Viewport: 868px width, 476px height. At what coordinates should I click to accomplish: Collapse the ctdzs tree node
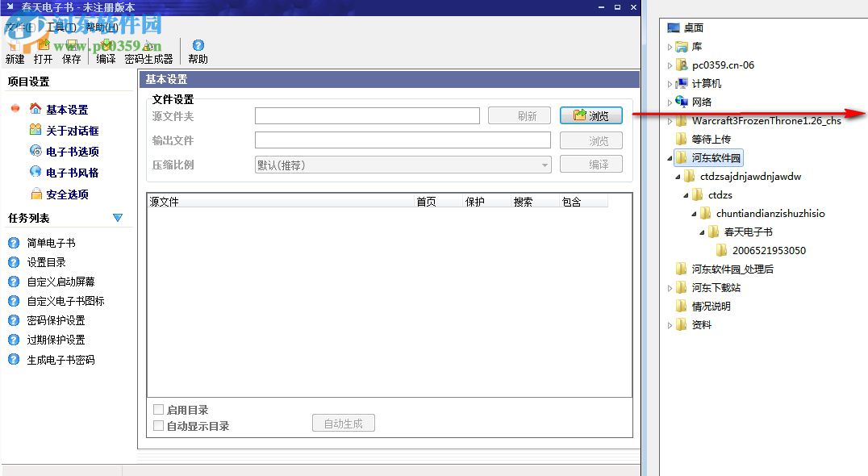(x=686, y=195)
